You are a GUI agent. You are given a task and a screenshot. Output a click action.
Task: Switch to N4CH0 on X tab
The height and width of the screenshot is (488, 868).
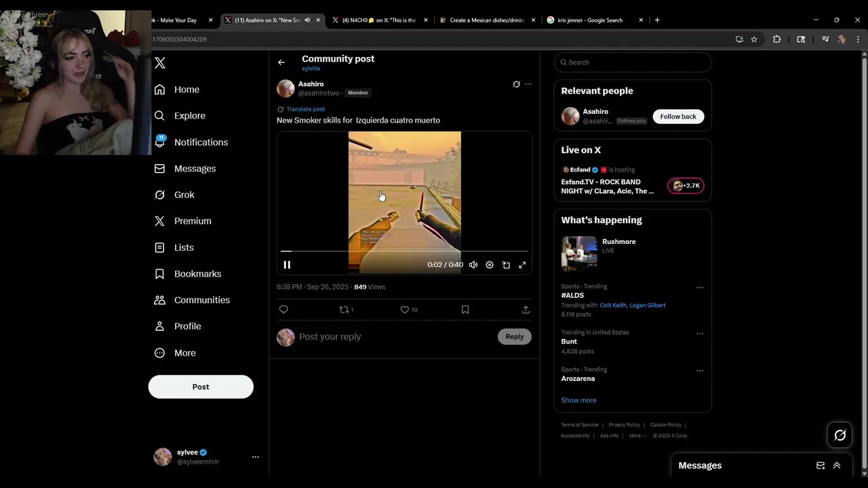[380, 20]
